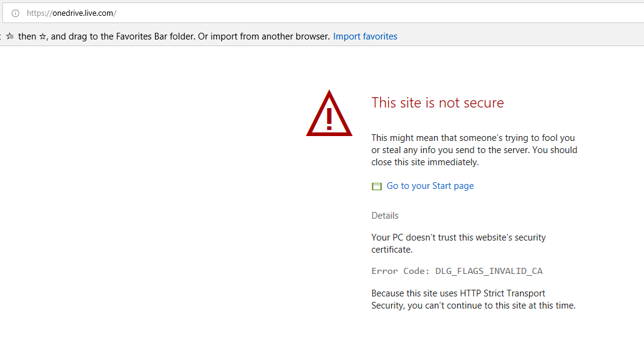This screenshot has height=345, width=644.
Task: Click the green Start page window icon
Action: (x=376, y=186)
